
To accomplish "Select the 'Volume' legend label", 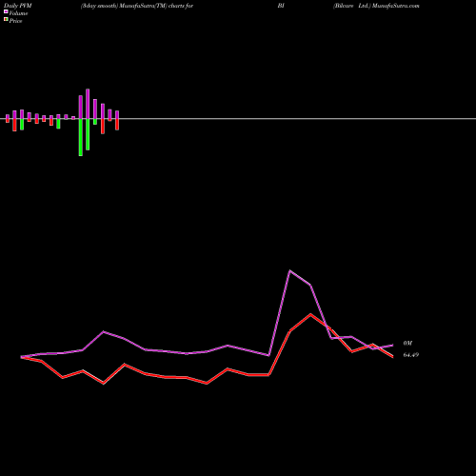I will 18,13.
